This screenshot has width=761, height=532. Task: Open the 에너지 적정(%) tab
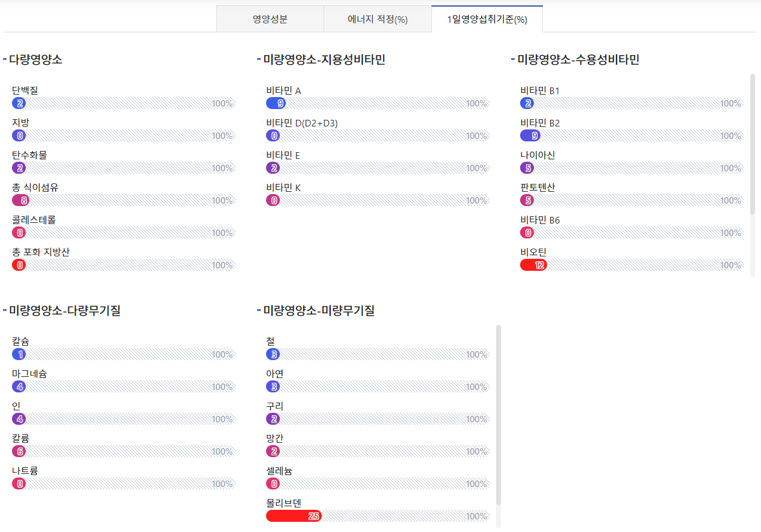(x=378, y=19)
